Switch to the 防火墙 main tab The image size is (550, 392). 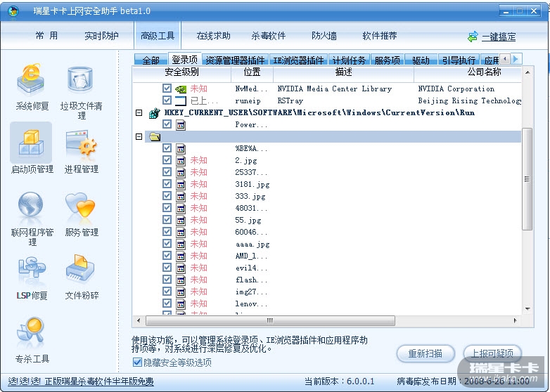[x=324, y=36]
